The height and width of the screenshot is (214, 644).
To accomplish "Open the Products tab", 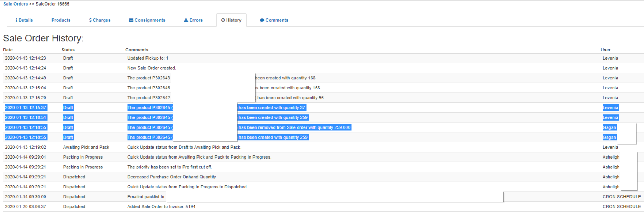I will 61,20.
